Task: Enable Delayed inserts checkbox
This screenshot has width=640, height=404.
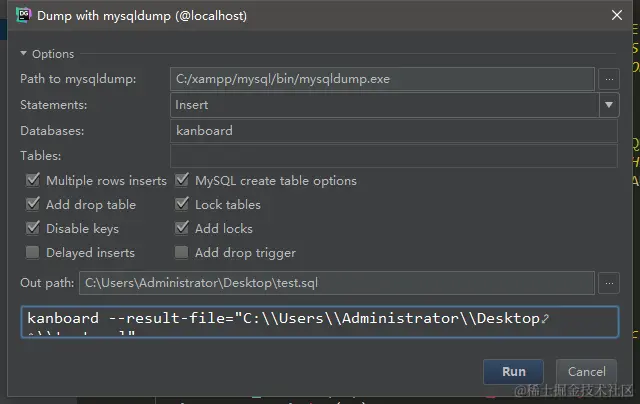Action: pos(33,252)
